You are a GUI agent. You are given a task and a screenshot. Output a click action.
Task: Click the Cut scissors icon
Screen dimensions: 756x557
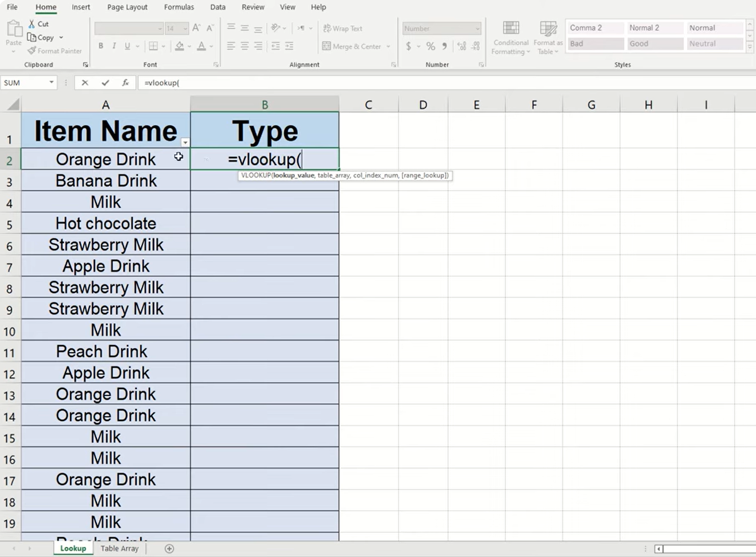[x=32, y=24]
